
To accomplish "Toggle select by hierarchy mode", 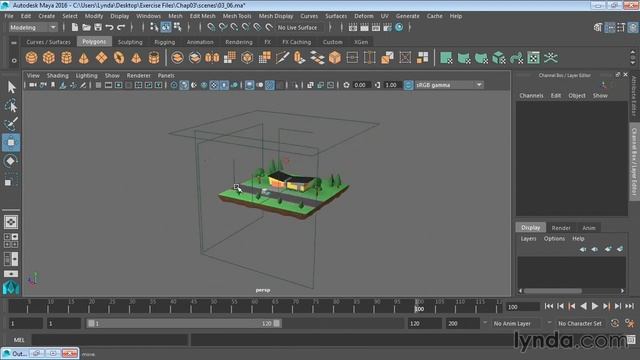I will (154, 27).
